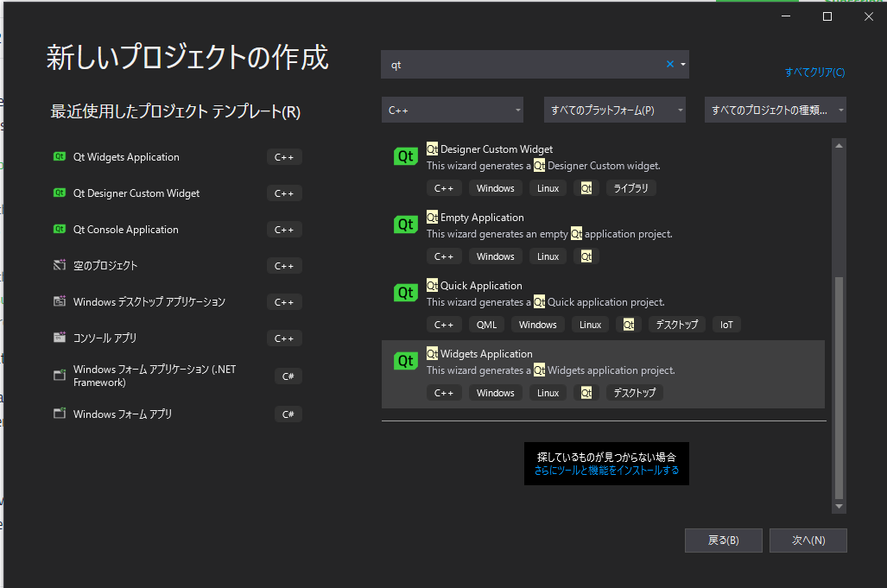Click the 空のプロジェクト template icon
The image size is (887, 588).
click(60, 265)
